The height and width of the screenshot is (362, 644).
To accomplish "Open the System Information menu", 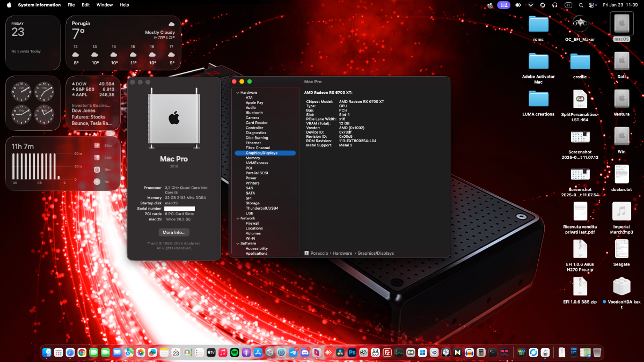I will click(39, 5).
